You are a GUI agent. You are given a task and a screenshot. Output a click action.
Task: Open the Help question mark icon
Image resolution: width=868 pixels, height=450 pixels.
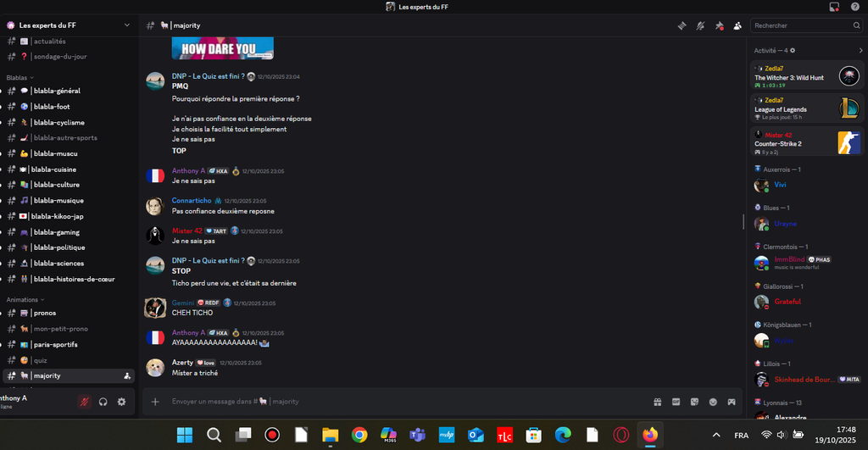(854, 7)
